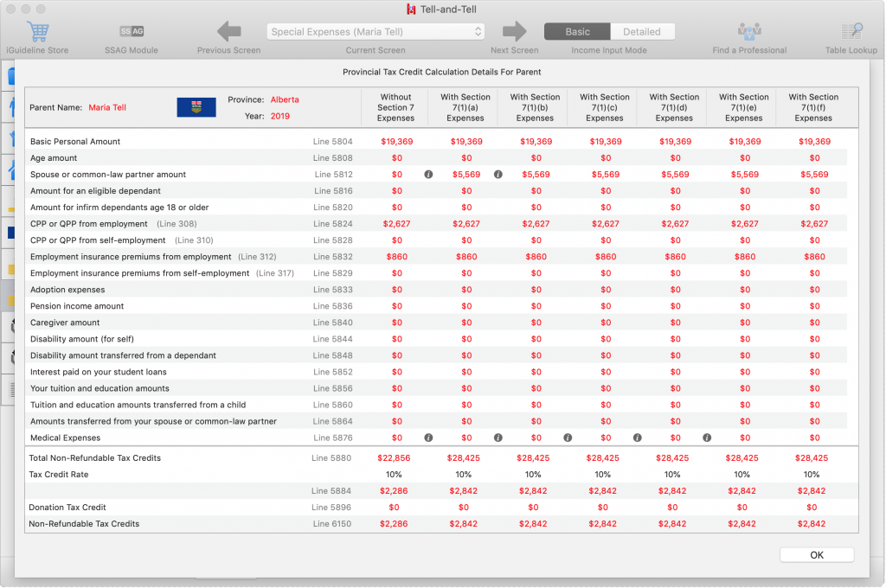The image size is (886, 588).
Task: Select With Section 7(1)(a) Expenses header
Action: (x=465, y=107)
